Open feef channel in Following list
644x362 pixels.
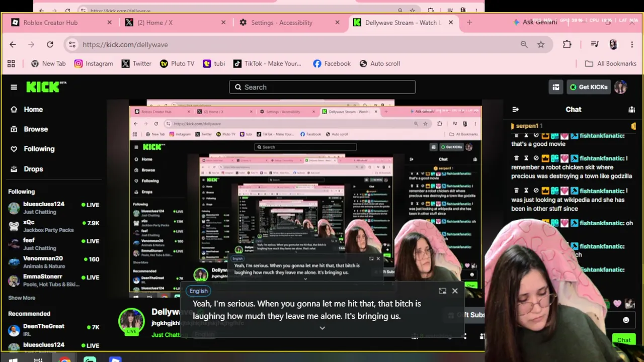click(x=54, y=244)
